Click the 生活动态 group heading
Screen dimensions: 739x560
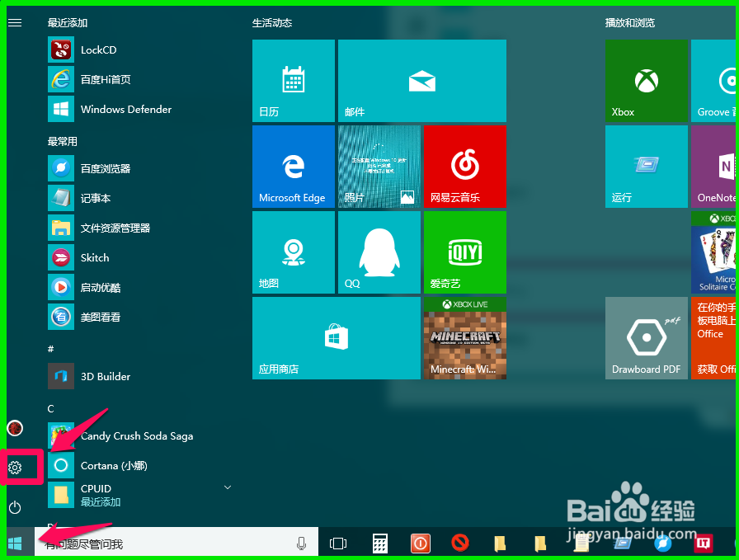click(x=272, y=22)
